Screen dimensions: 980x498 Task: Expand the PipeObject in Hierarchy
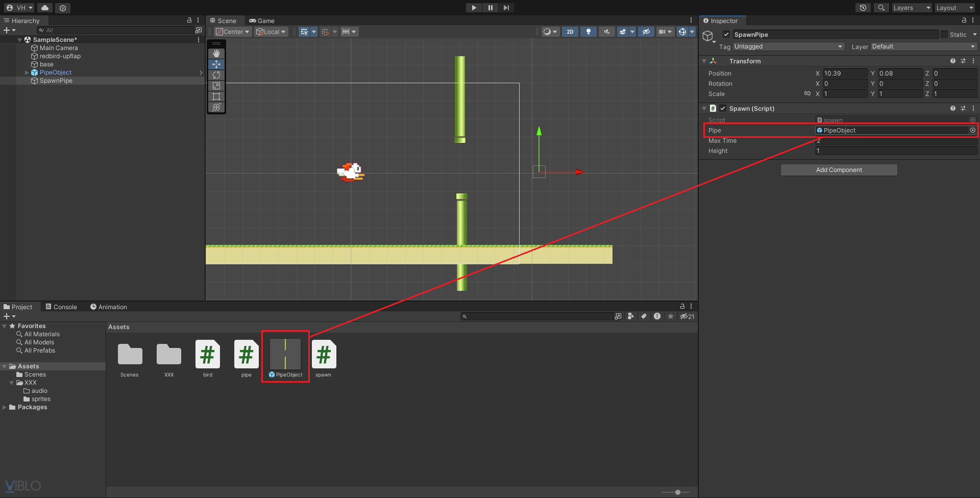(27, 72)
